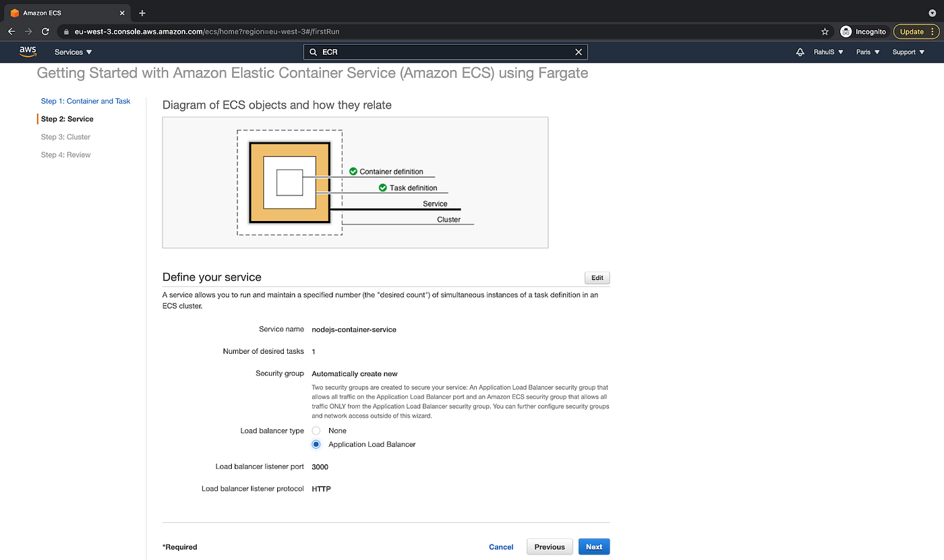Click the Cluster label in the diagram
944x560 pixels.
coord(448,219)
